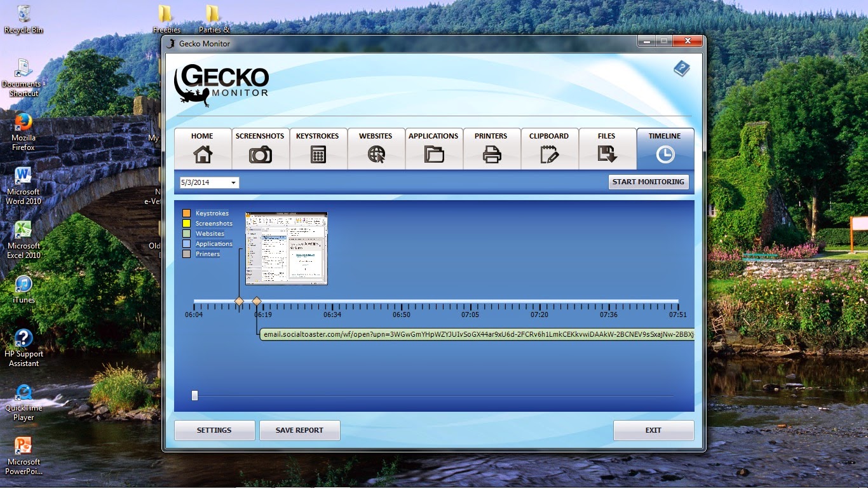Select the iTunes desktop icon
This screenshot has height=488, width=868.
[x=24, y=290]
